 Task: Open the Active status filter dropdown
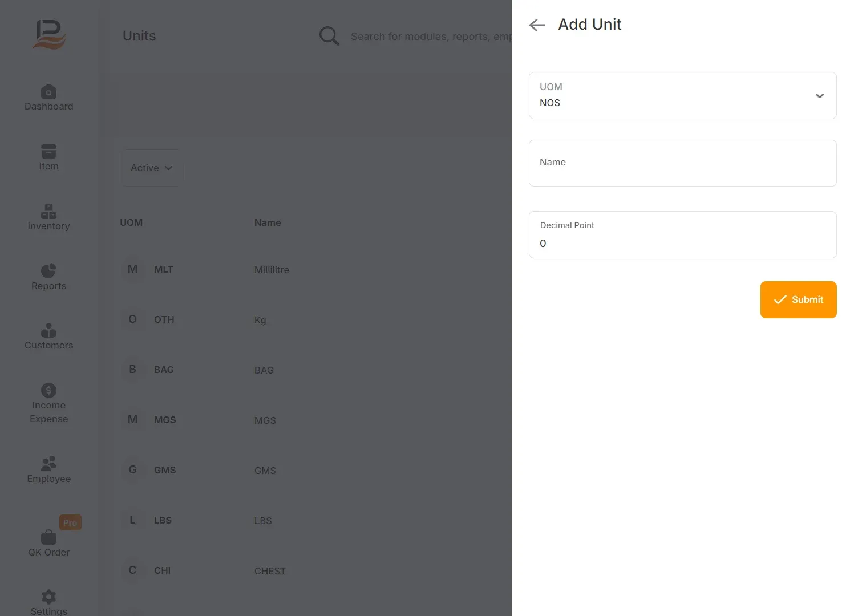(x=151, y=168)
